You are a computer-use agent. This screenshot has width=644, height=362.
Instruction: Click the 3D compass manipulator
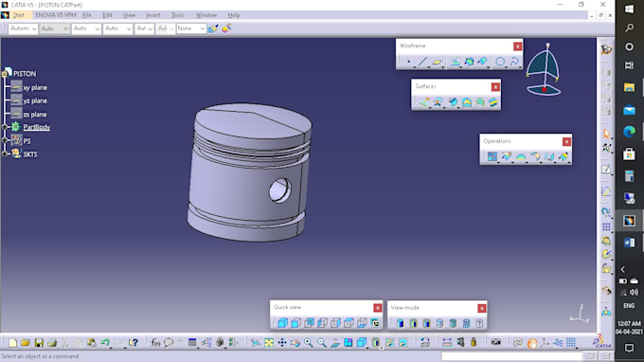544,70
